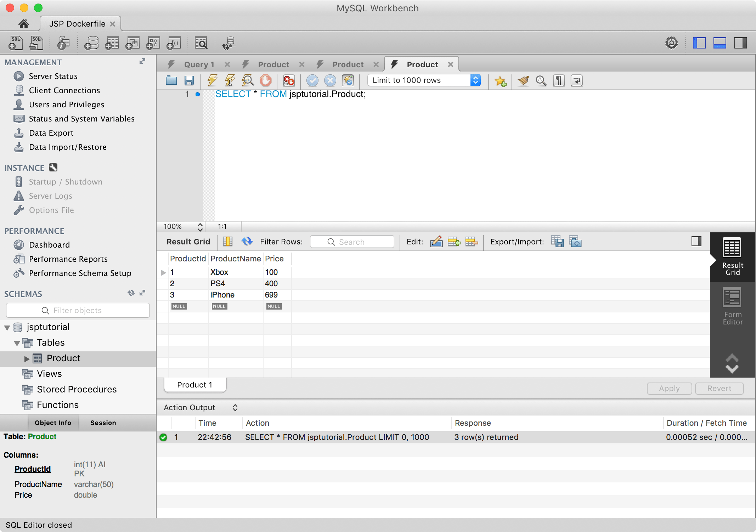The height and width of the screenshot is (532, 756).
Task: Create a new function icon
Action: click(x=174, y=43)
